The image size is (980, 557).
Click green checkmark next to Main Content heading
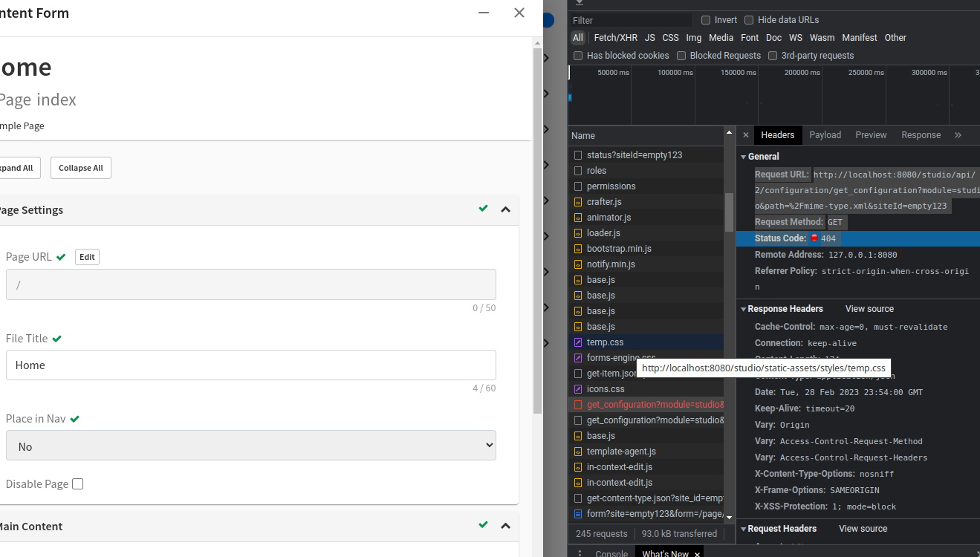[x=483, y=524]
